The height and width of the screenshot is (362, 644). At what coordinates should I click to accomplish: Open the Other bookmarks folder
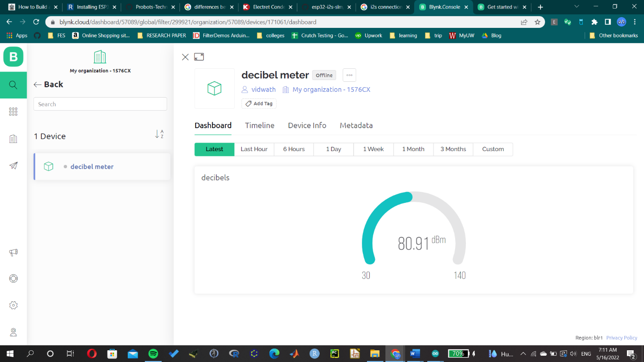click(613, 36)
